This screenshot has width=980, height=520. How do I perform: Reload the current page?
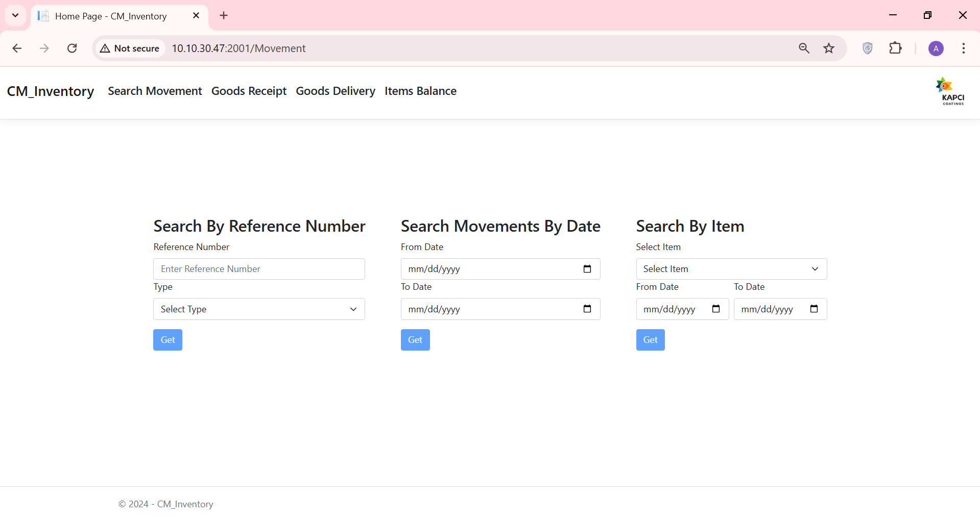(x=72, y=48)
